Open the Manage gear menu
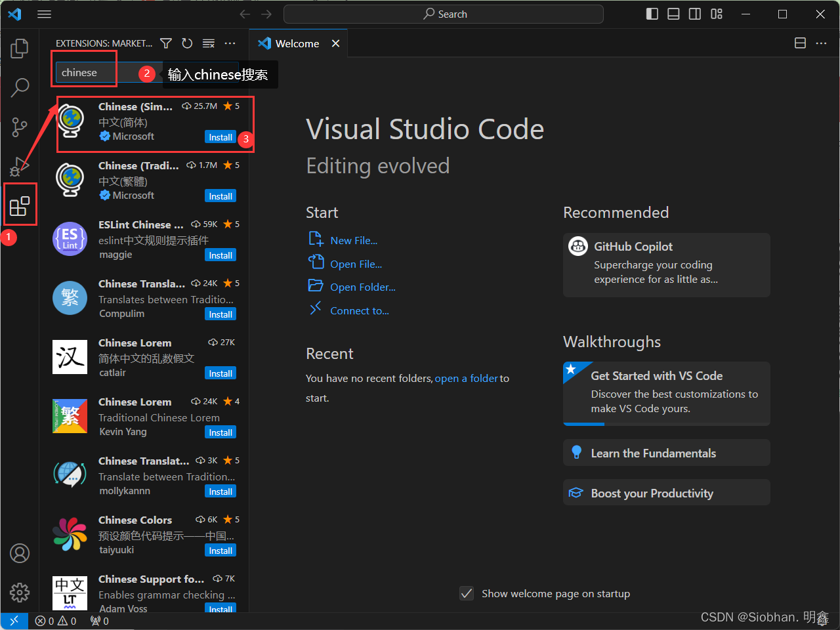 click(x=20, y=592)
